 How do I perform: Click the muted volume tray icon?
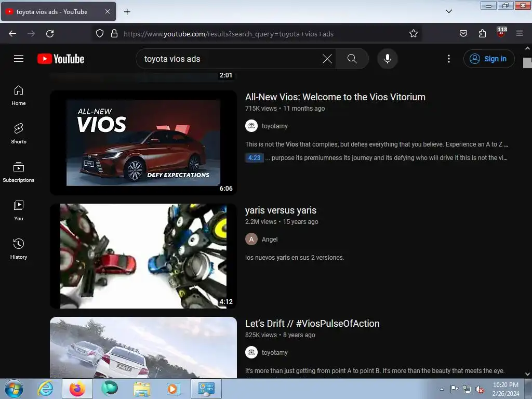[479, 389]
